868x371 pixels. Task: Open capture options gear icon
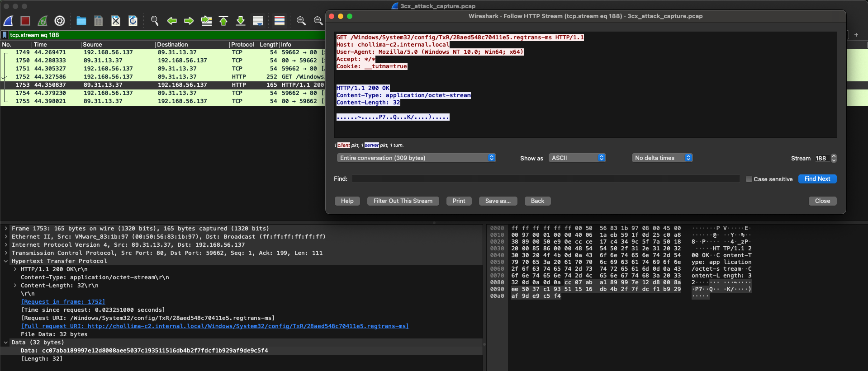[x=60, y=21]
